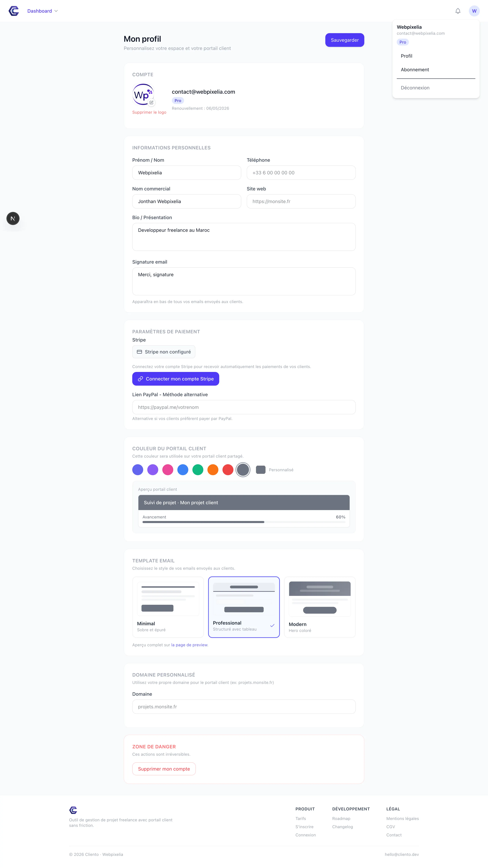The height and width of the screenshot is (868, 488).
Task: Click Connecter mon compte Stripe
Action: pyautogui.click(x=175, y=379)
